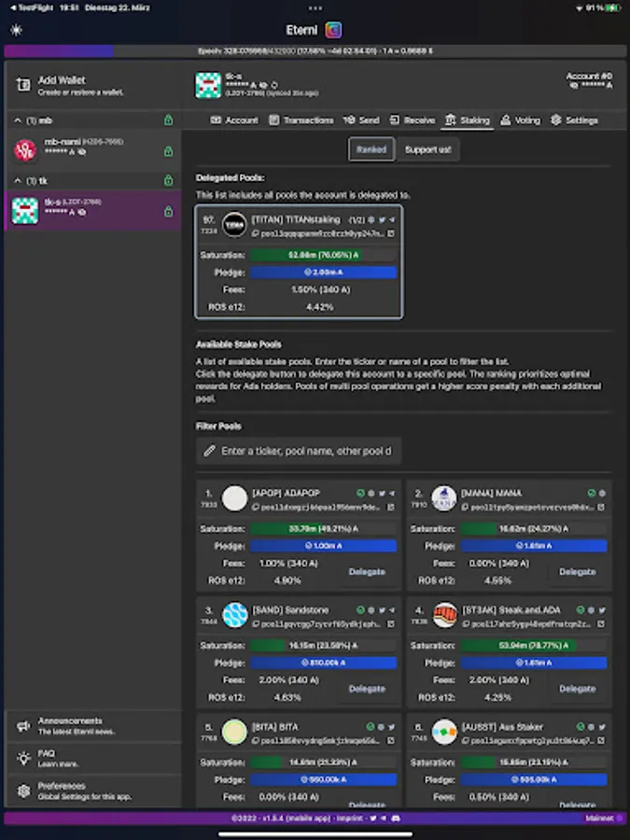Open ADAPOP pool Twitter icon

(x=383, y=493)
